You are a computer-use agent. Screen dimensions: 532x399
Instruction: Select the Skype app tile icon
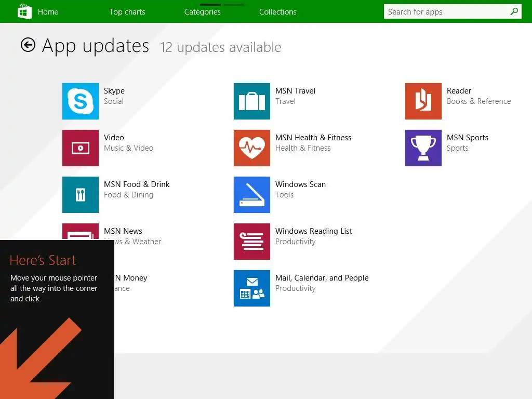point(81,101)
